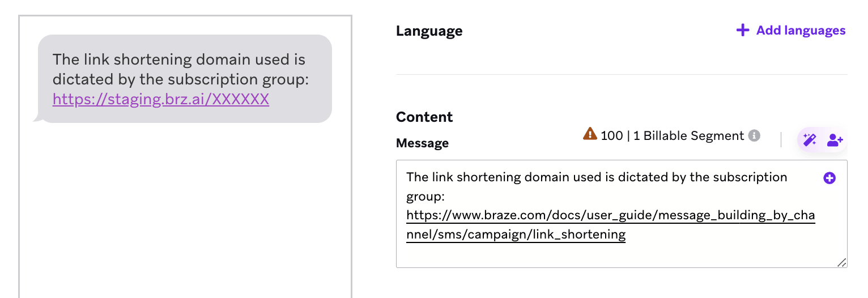Click the braze.com docs URL in message
868x298 pixels.
610,216
